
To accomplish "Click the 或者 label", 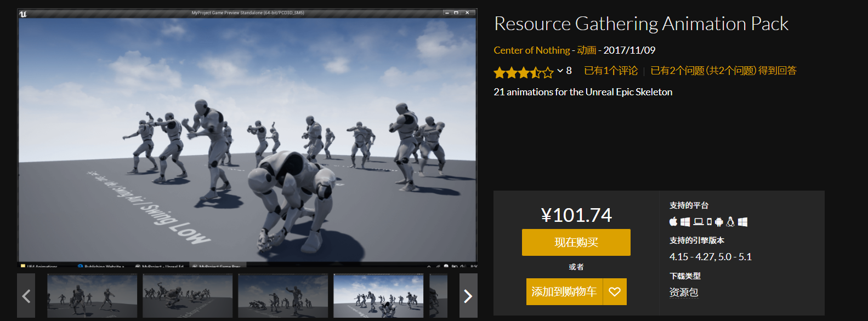I will (x=576, y=267).
